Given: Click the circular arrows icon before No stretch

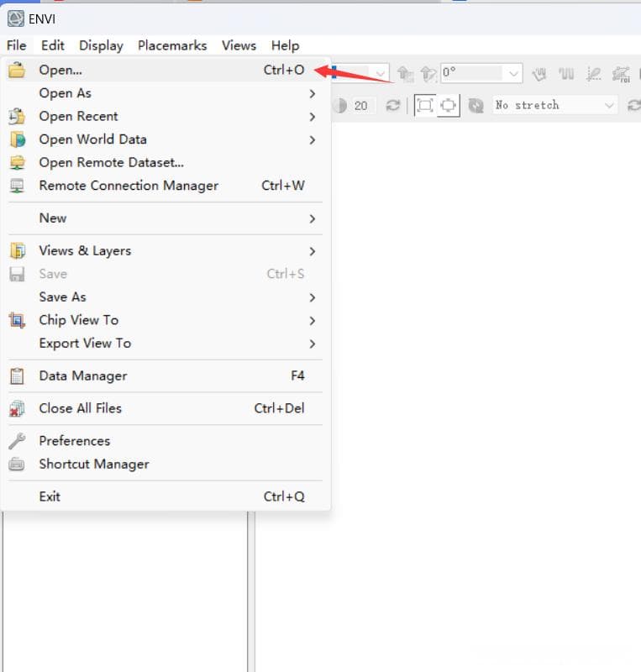Looking at the screenshot, I should point(476,106).
